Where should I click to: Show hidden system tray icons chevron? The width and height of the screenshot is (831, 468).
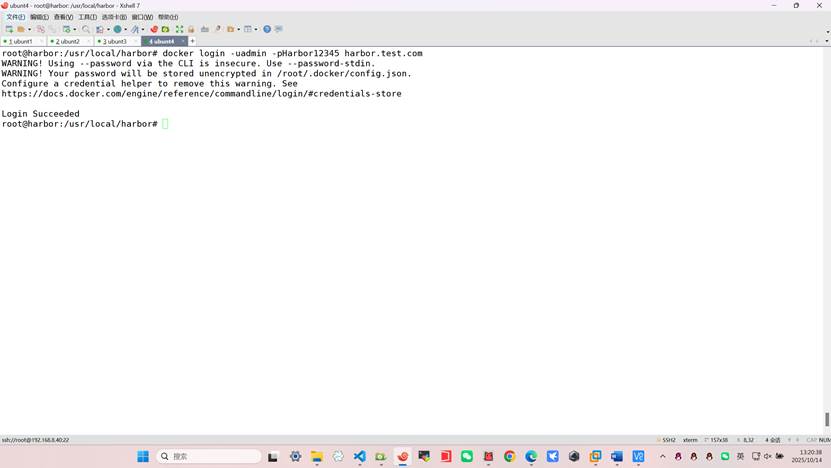(x=662, y=456)
